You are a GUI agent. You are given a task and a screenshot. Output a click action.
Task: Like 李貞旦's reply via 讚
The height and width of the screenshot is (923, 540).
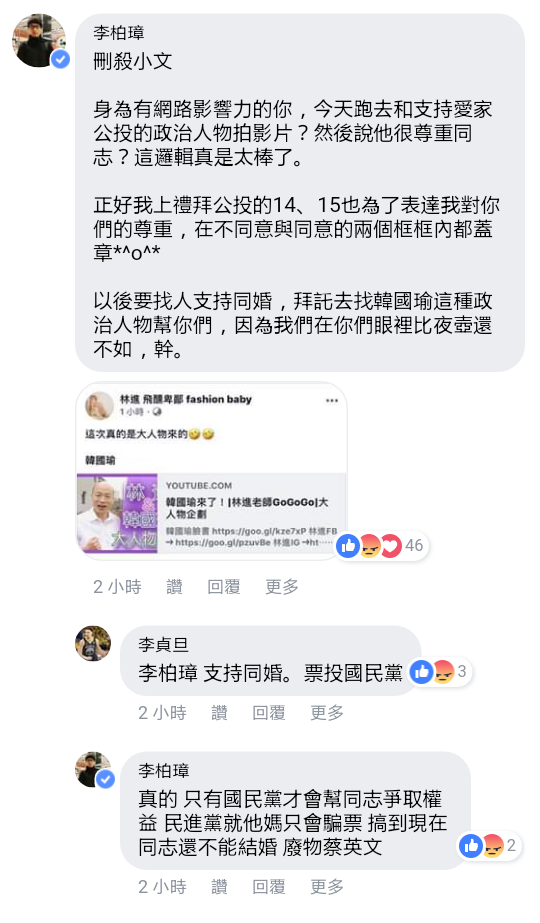pyautogui.click(x=219, y=713)
